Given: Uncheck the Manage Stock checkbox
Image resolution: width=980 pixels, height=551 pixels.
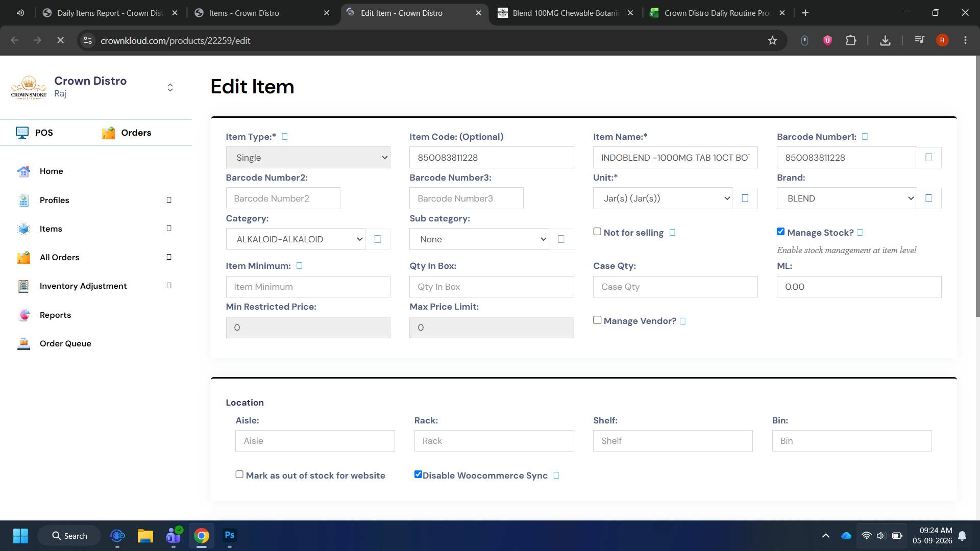Looking at the screenshot, I should pyautogui.click(x=780, y=232).
